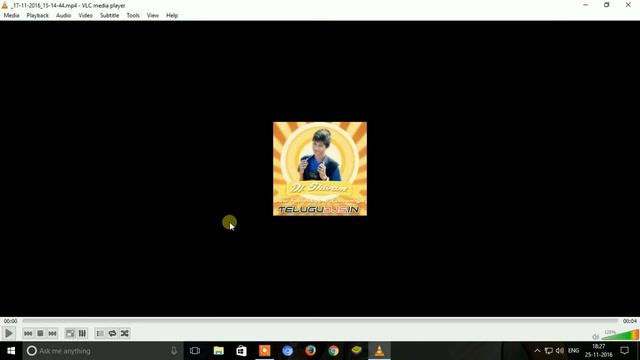The width and height of the screenshot is (640, 360).
Task: Open the Tools menu
Action: (133, 16)
